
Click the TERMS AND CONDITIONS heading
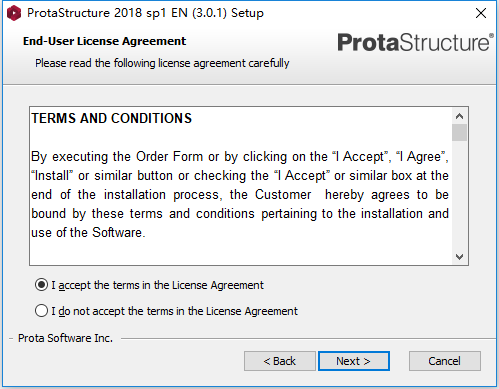[x=112, y=118]
